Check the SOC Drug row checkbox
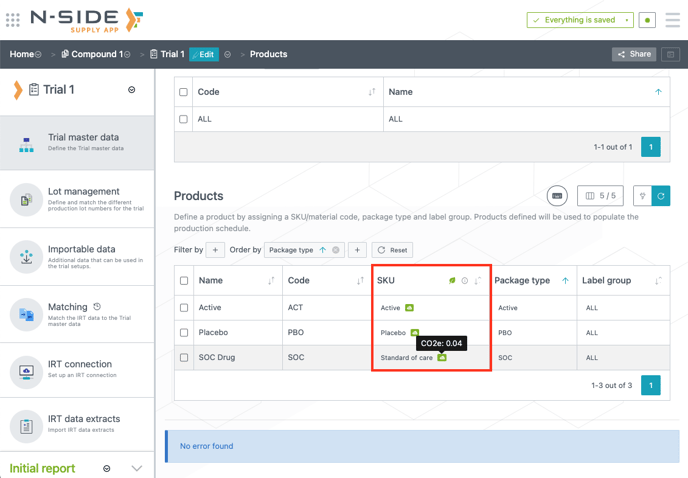Image resolution: width=688 pixels, height=478 pixels. (x=184, y=357)
